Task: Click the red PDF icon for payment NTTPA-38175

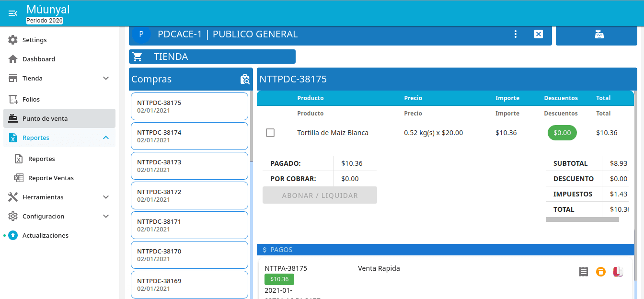Action: [618, 272]
